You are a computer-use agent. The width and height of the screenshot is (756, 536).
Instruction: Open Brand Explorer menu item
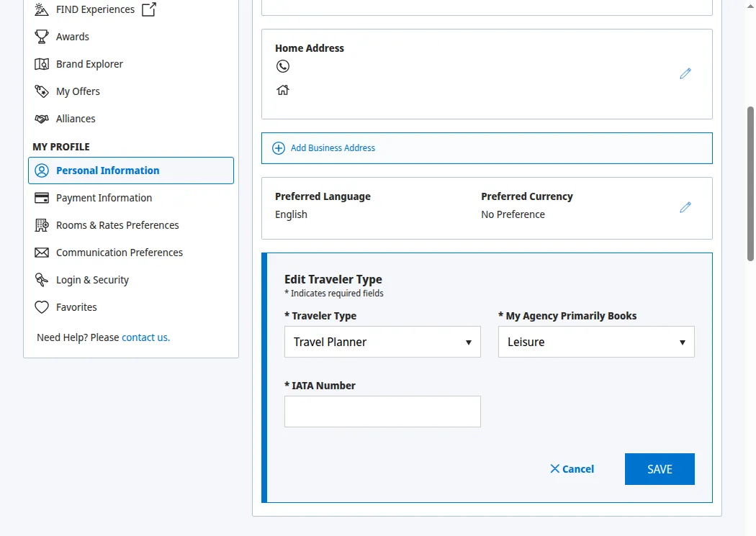point(89,64)
